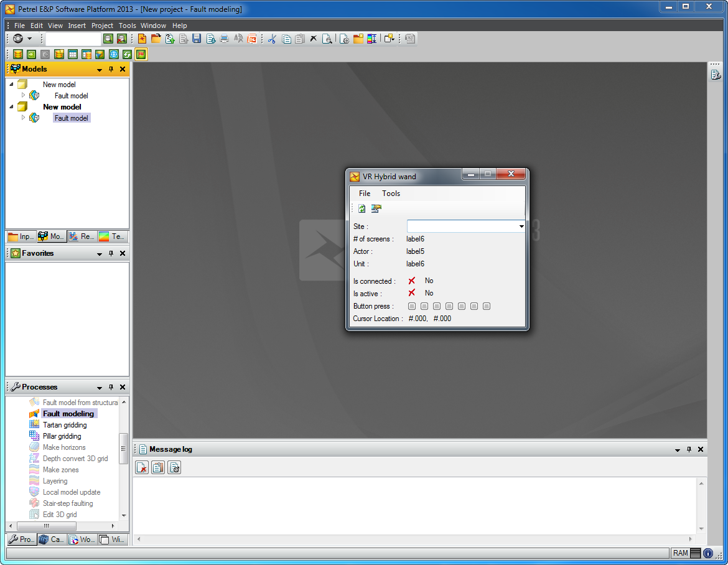Screen dimensions: 728x565
Task: Open the Window menu
Action: (153, 26)
